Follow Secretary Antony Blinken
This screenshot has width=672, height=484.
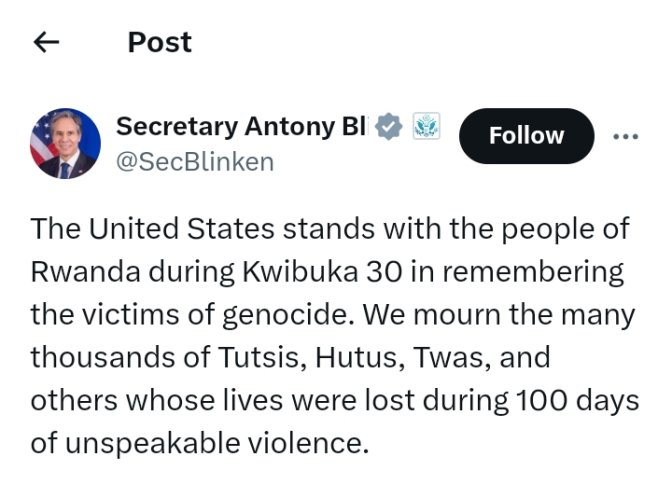point(526,136)
